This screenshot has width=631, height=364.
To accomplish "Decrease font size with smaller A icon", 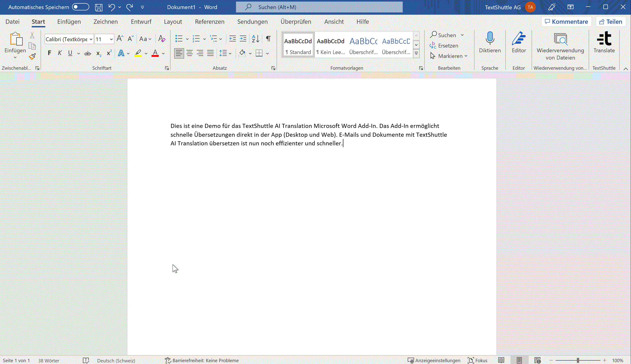I will [x=130, y=38].
